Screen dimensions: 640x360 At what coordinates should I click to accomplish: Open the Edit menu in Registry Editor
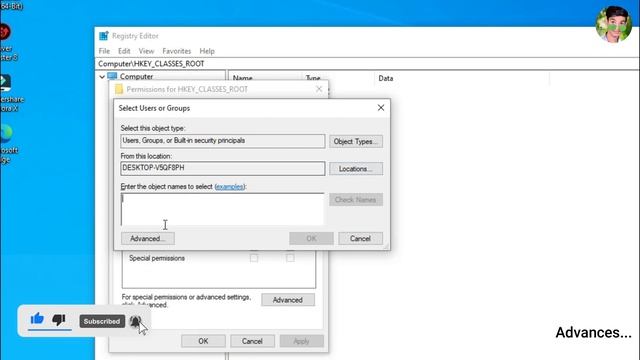coord(124,51)
